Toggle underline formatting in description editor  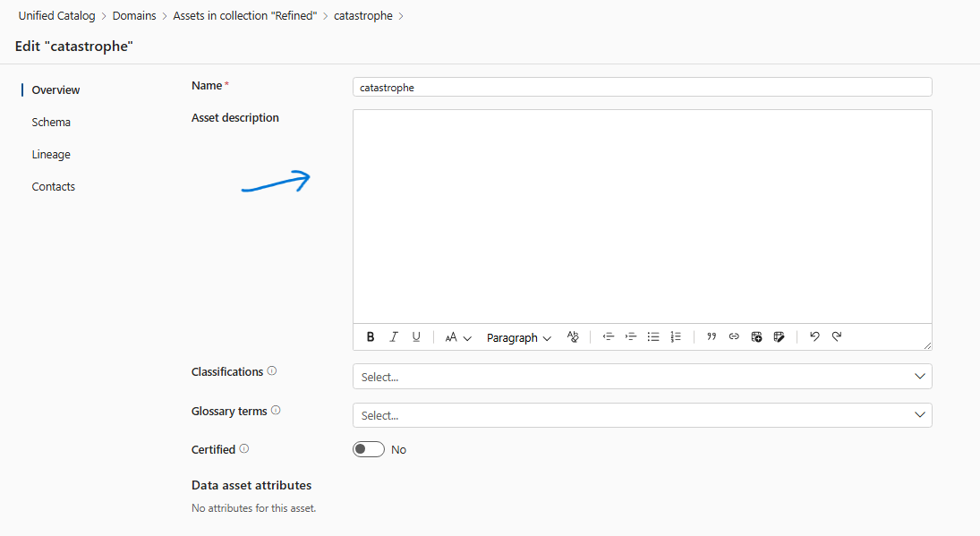click(416, 336)
